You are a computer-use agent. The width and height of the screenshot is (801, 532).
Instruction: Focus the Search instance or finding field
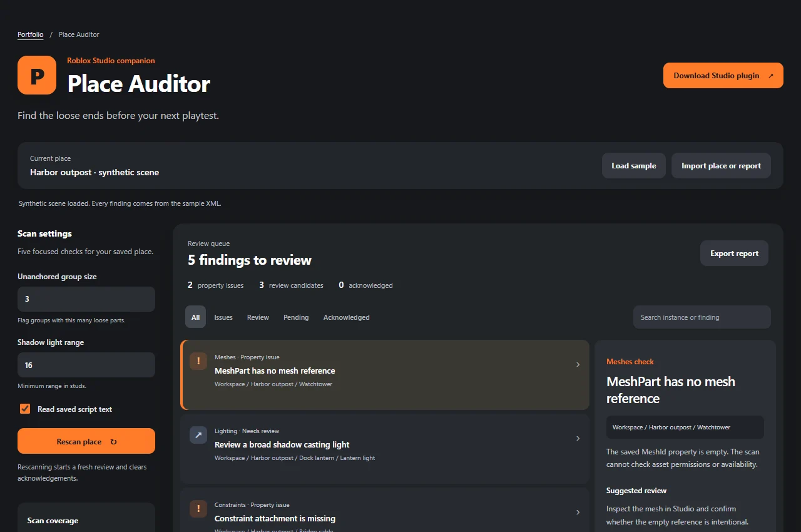click(x=702, y=317)
